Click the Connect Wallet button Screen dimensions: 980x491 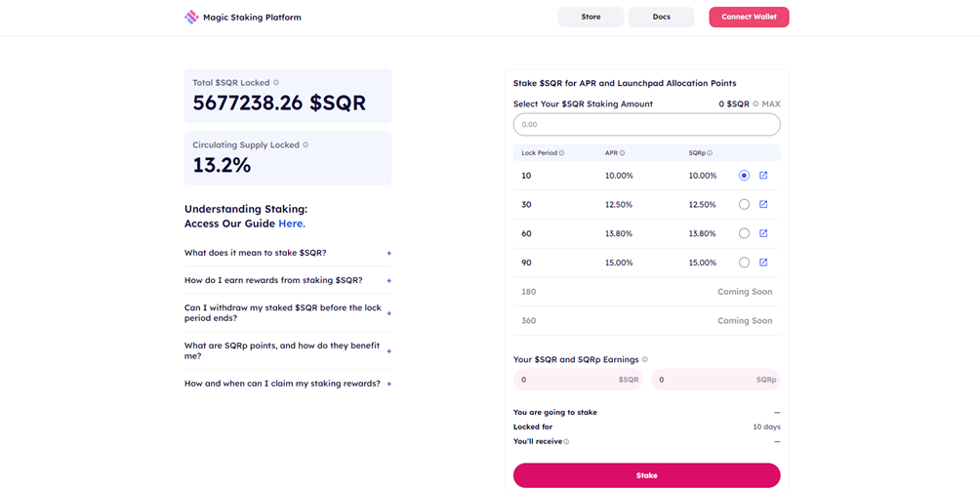pos(749,18)
